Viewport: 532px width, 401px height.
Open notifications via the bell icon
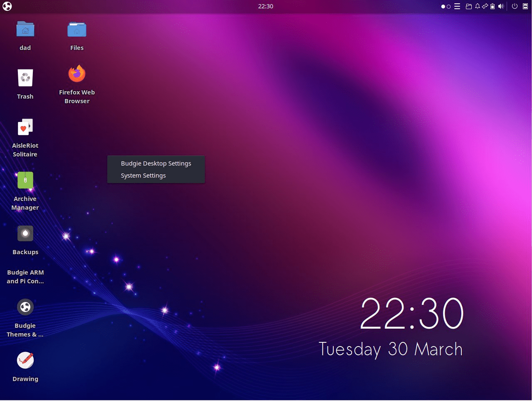click(477, 6)
